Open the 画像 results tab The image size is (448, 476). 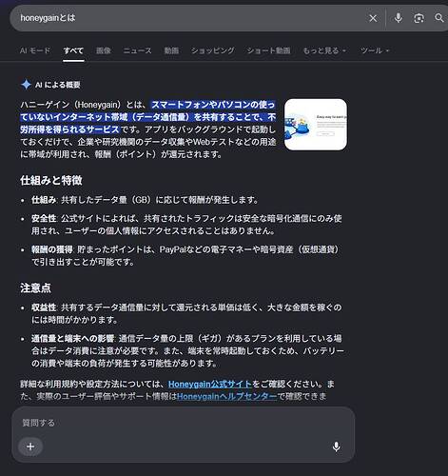click(104, 50)
